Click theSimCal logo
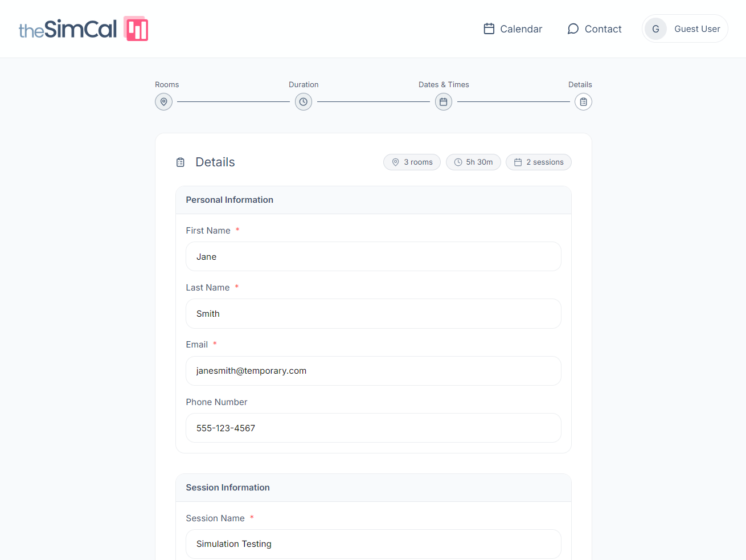Screen dimensions: 746x560 click(83, 28)
